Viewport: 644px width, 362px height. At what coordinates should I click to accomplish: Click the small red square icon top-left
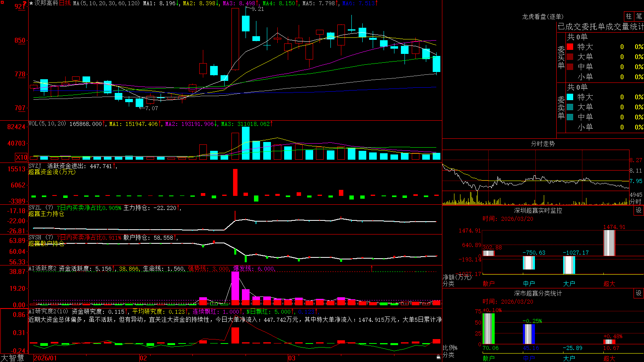click(x=2, y=2)
